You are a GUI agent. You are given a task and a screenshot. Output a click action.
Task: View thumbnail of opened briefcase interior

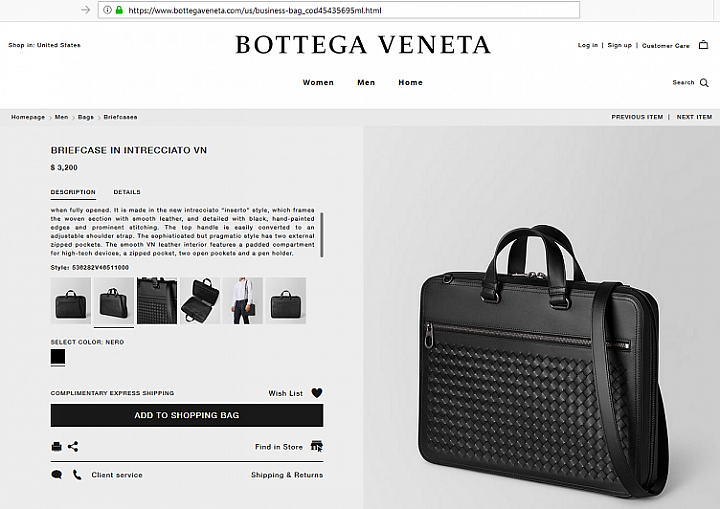click(200, 300)
